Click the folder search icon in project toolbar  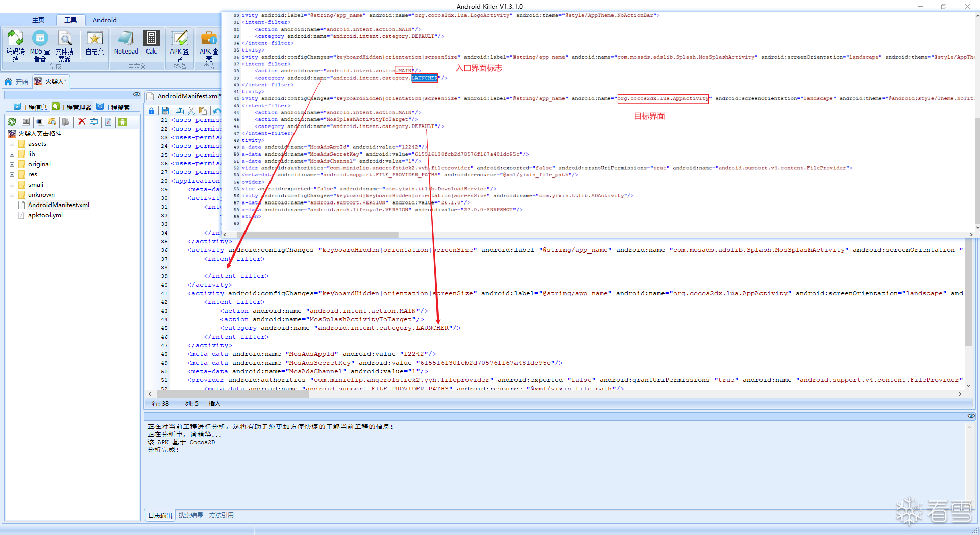click(52, 122)
